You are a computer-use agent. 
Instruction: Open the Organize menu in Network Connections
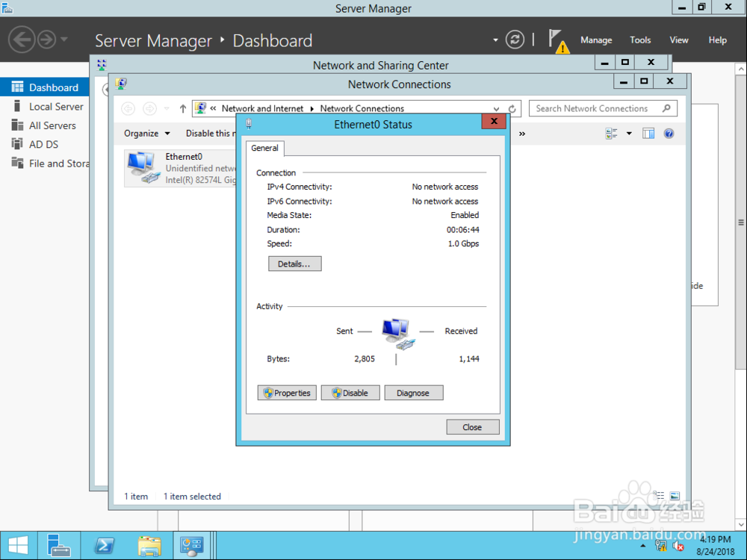pos(146,134)
